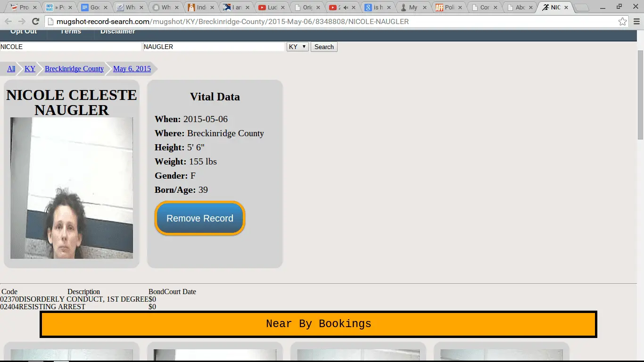Click the first name field containing NICOLE
The width and height of the screenshot is (644, 362).
click(71, 47)
